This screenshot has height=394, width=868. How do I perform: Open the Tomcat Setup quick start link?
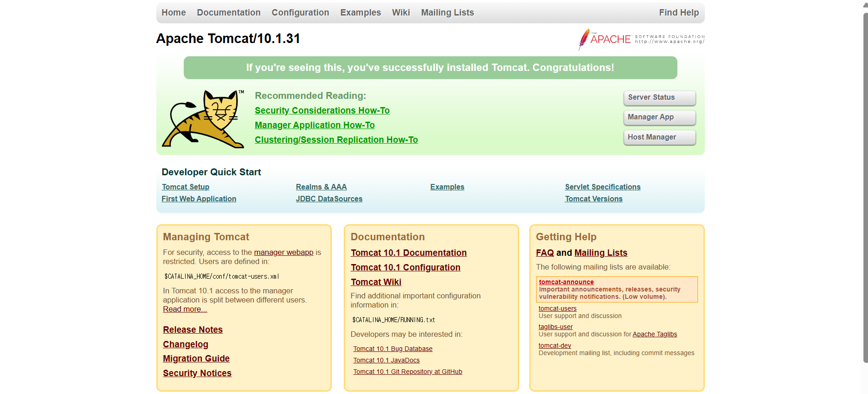[186, 187]
